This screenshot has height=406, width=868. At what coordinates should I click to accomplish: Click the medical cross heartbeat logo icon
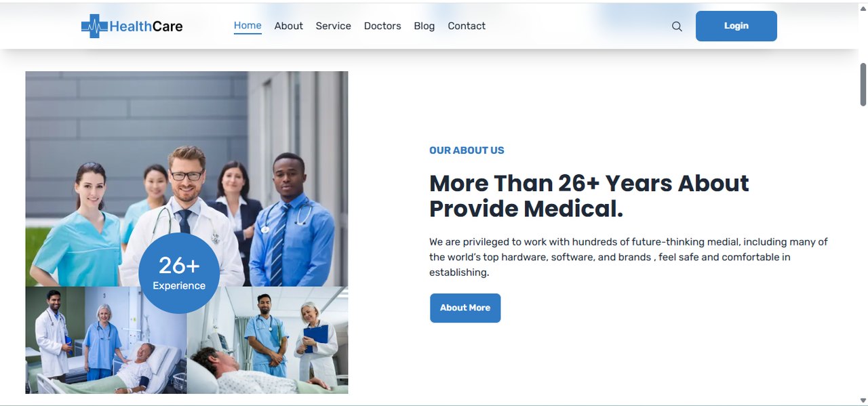[x=94, y=26]
